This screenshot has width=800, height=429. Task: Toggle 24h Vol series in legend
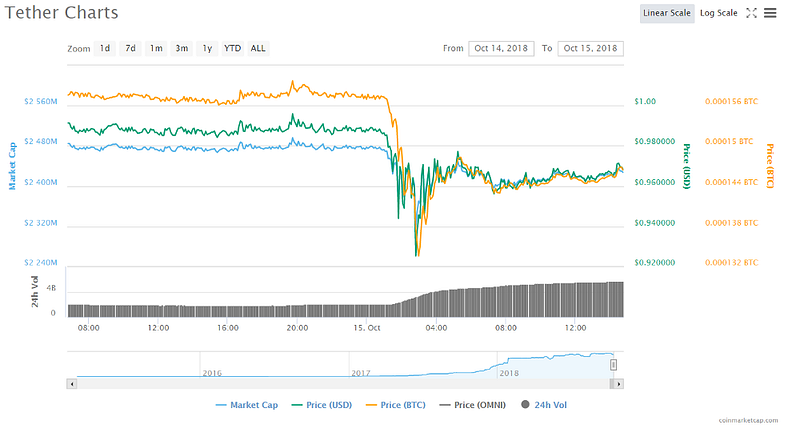[x=544, y=405]
